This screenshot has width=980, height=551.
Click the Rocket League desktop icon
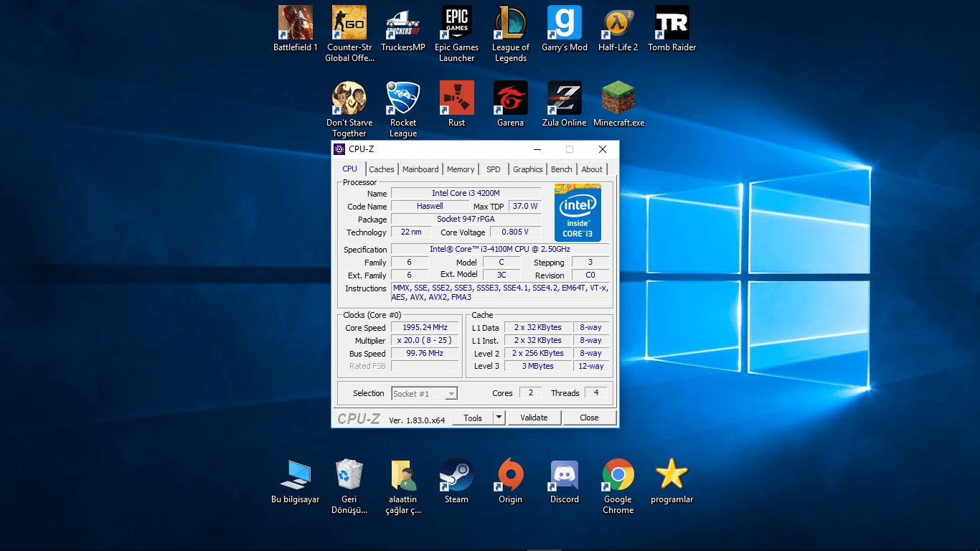(402, 98)
